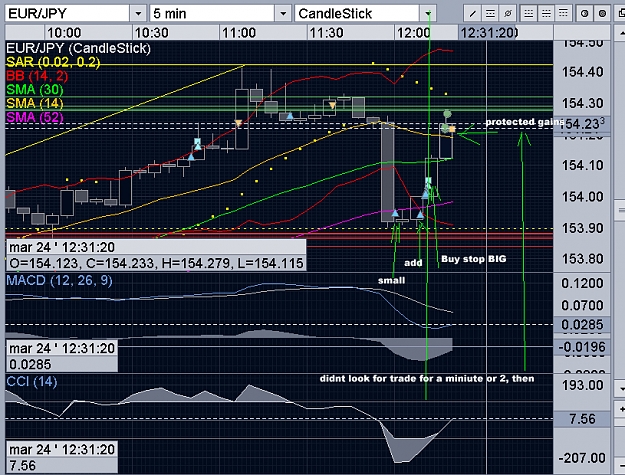The image size is (625, 475).
Task: Click the EUR/JPY (CandleStick) chart title
Action: click(79, 48)
